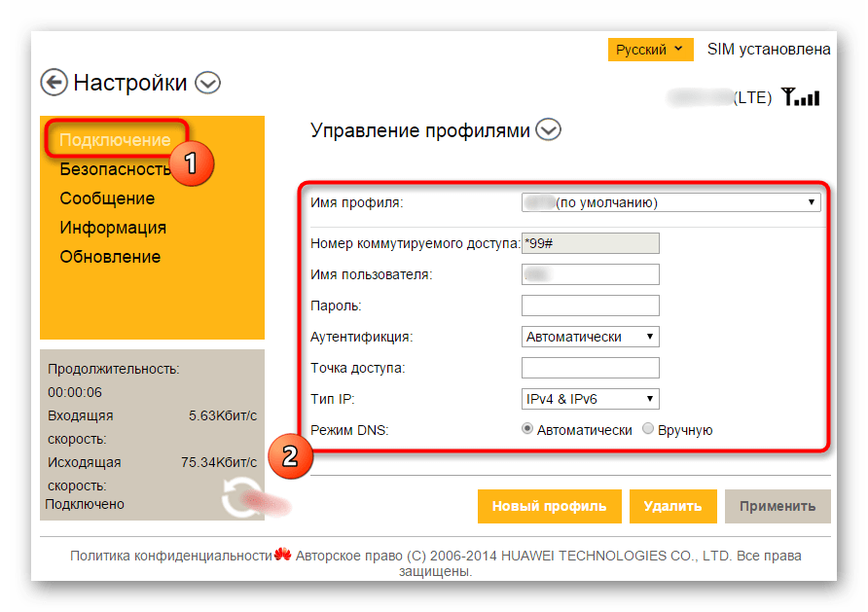Expand the Управление профилями chevron
Screen dimensions: 868x612
tap(548, 130)
